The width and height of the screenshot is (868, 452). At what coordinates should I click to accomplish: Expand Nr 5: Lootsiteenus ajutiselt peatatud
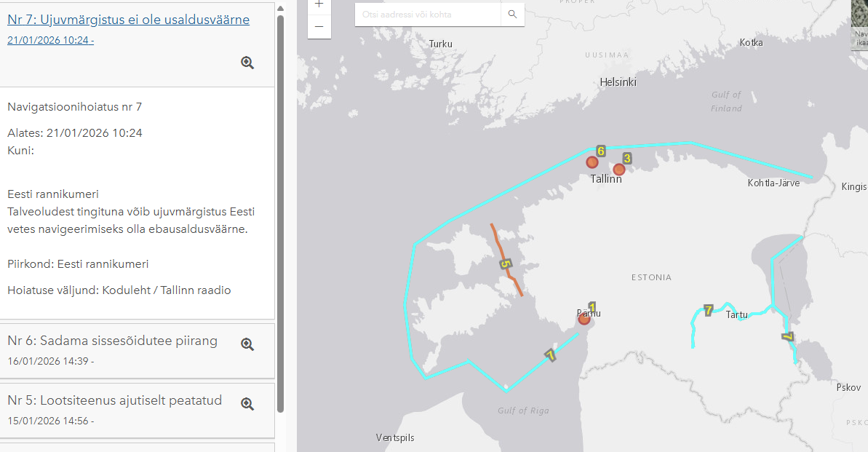[114, 400]
